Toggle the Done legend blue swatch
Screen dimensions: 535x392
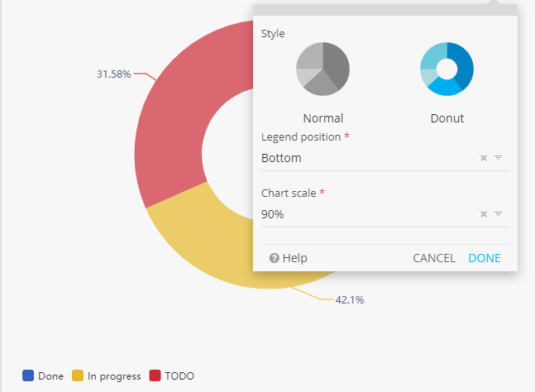point(28,375)
